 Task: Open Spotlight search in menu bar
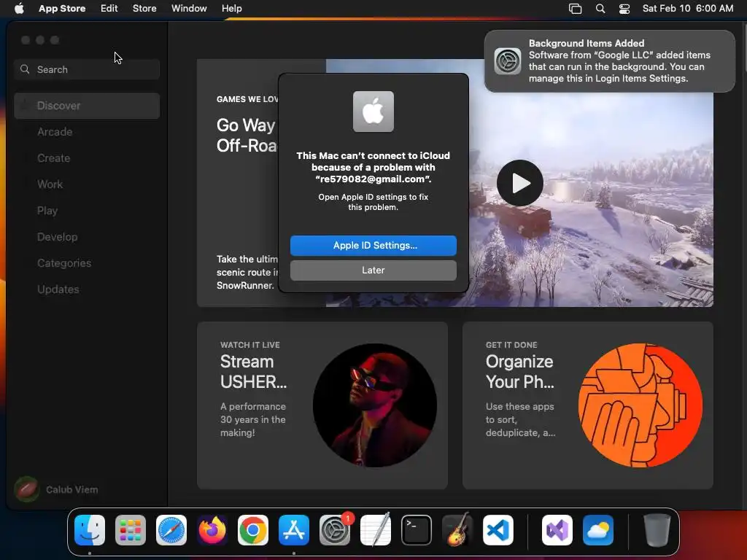(x=600, y=8)
